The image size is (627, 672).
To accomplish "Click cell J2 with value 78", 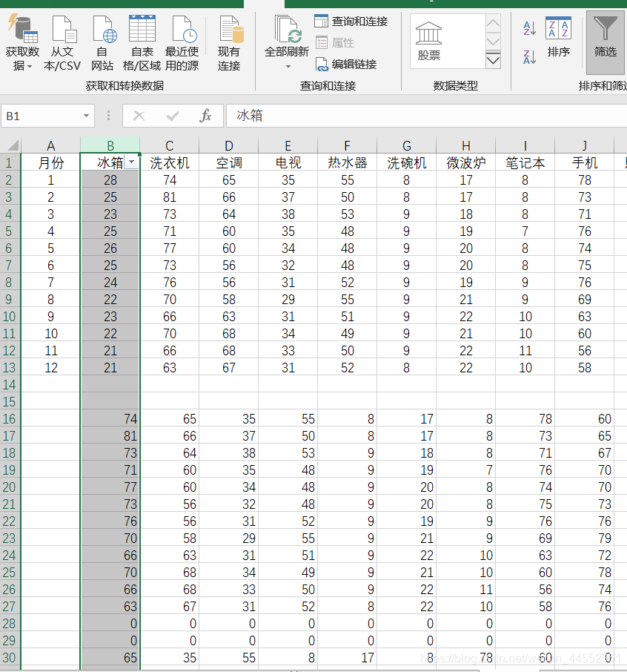I will [x=584, y=180].
